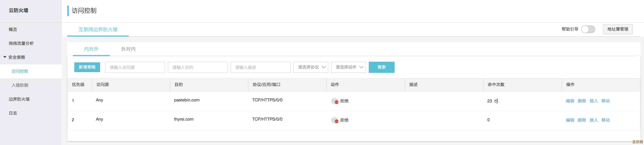Click the 搜索 button
The height and width of the screenshot is (145, 644).
click(381, 67)
